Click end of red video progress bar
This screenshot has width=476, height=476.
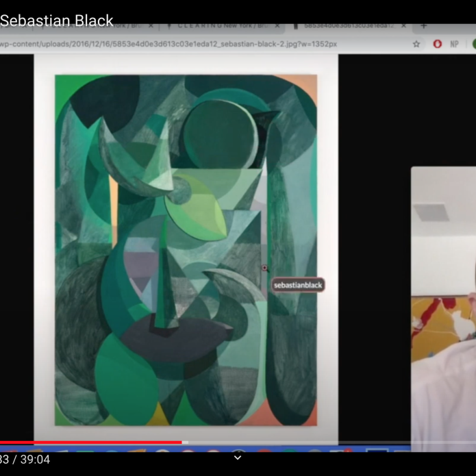point(181,442)
